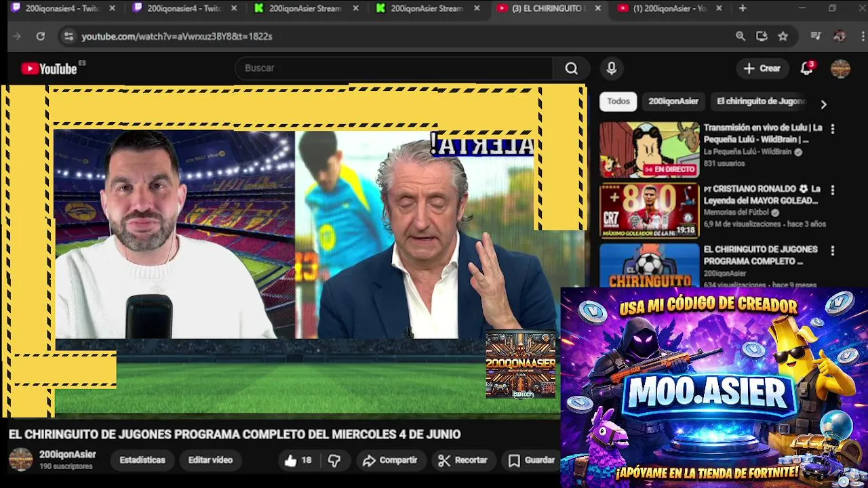Click the search magnifier button
This screenshot has height=488, width=868.
(572, 68)
